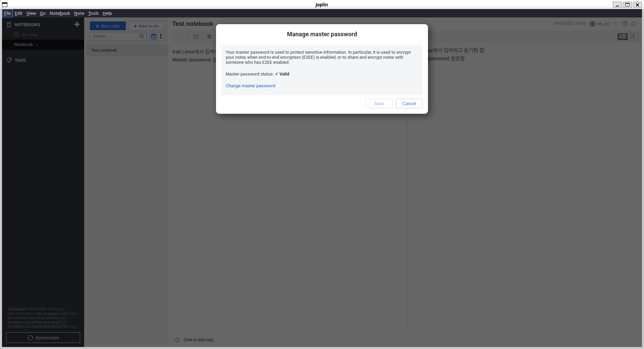
Task: Click the NOTEBOOKS section header
Action: tap(27, 25)
